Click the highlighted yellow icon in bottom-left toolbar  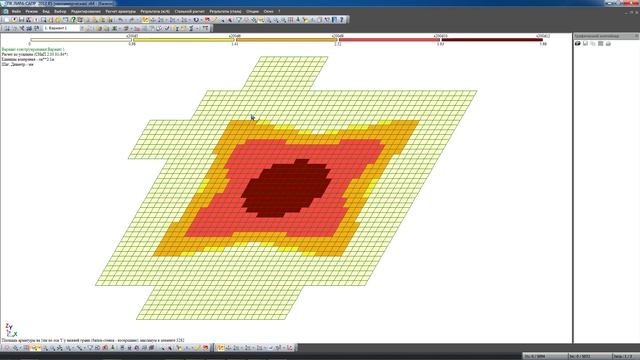pyautogui.click(x=36, y=348)
